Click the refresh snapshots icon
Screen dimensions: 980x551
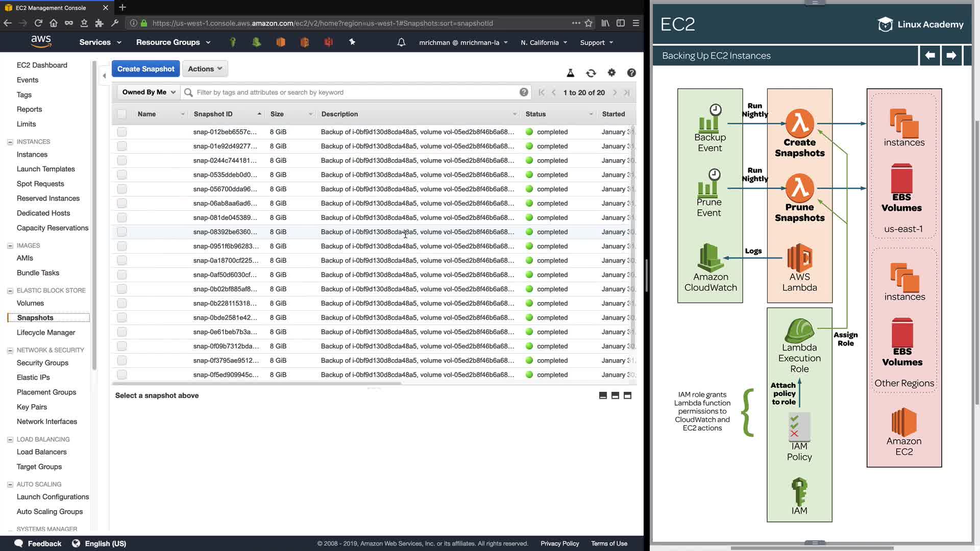(x=591, y=73)
